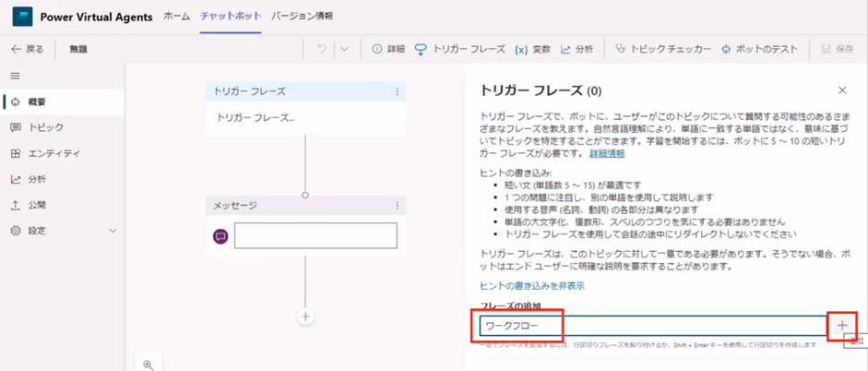Open 設定 in the sidebar

62,231
